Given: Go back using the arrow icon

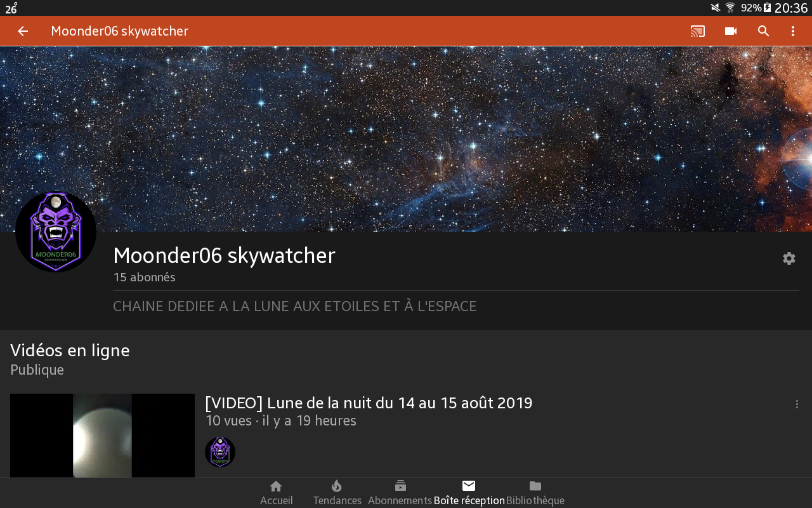Looking at the screenshot, I should [x=23, y=31].
